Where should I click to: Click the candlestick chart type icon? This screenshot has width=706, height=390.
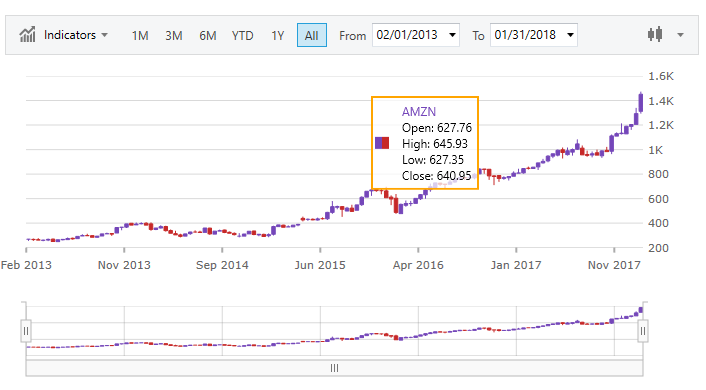(655, 35)
